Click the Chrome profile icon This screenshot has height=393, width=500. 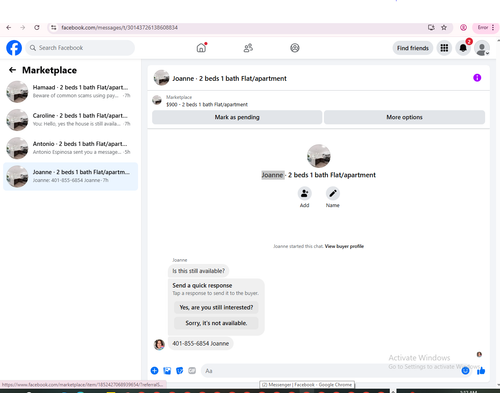463,28
